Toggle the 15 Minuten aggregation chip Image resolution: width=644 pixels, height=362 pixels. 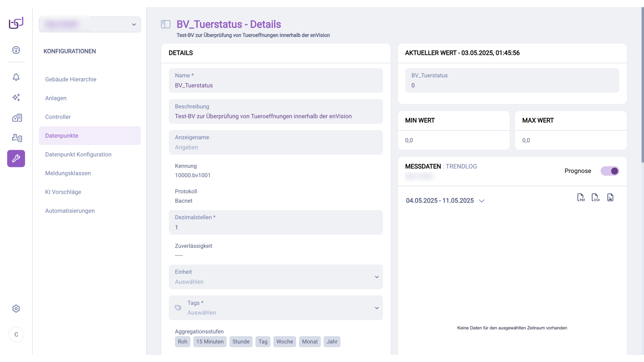210,342
